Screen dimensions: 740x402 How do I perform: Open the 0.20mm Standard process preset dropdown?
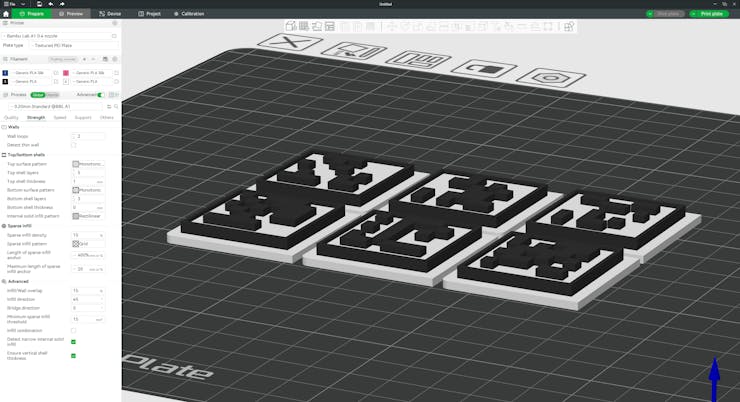point(56,107)
